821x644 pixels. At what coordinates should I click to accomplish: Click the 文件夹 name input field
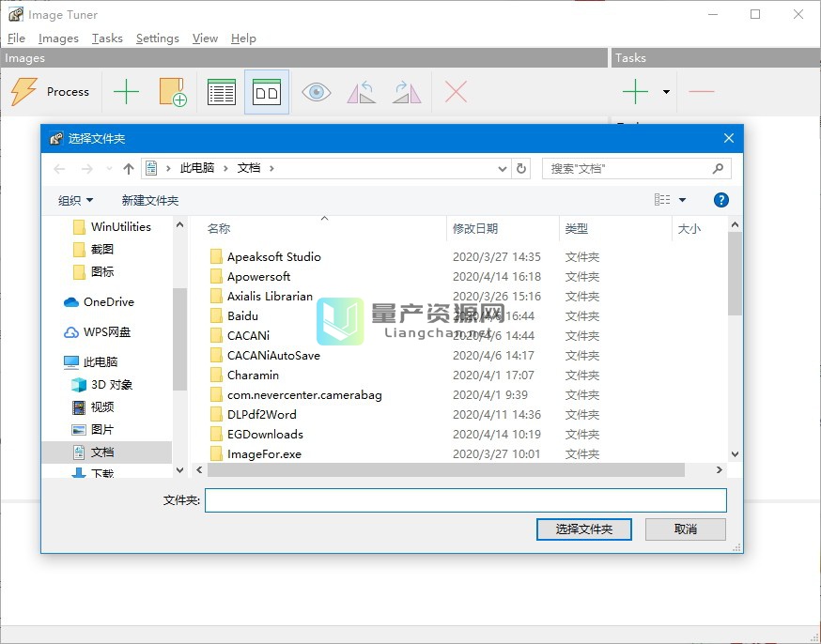pyautogui.click(x=466, y=500)
